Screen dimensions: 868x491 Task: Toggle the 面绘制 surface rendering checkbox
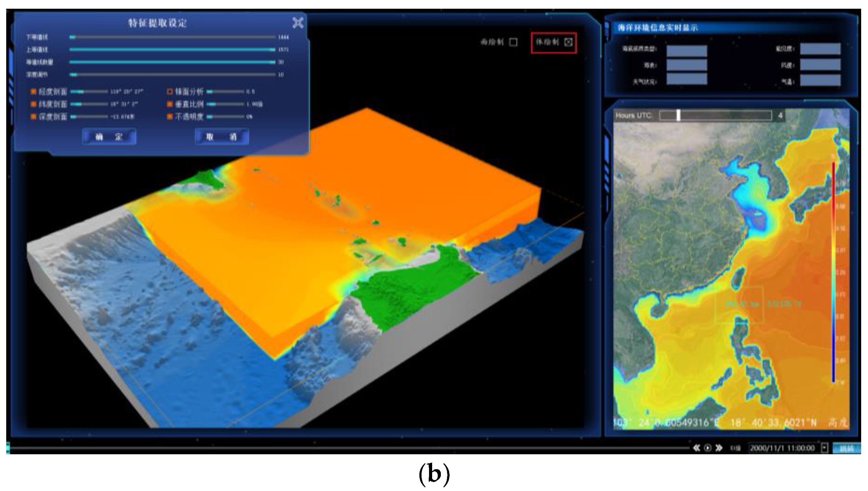coord(513,42)
